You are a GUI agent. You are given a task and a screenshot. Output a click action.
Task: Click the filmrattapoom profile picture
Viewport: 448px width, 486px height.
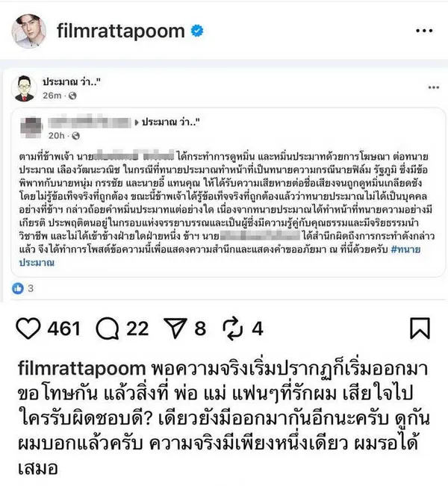(29, 31)
